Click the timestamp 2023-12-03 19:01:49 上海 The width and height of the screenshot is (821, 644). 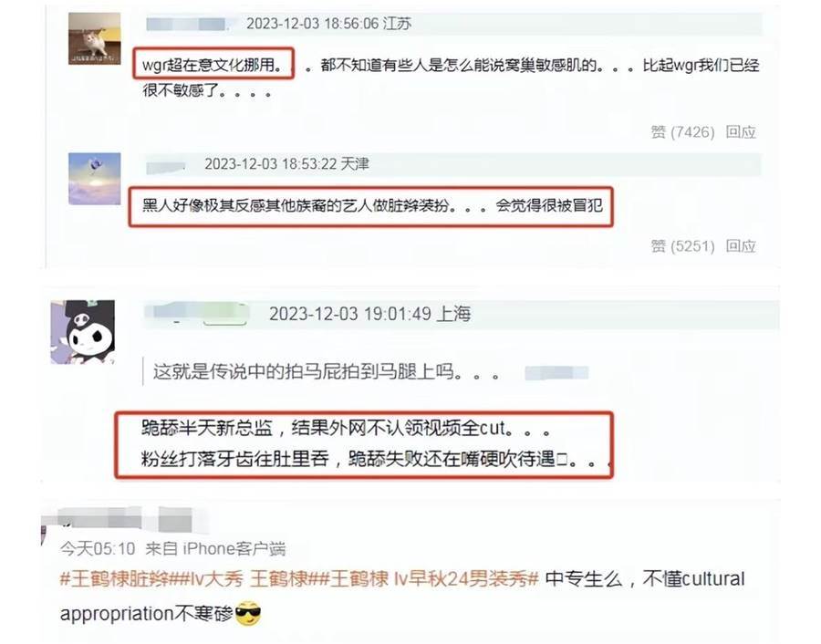tap(370, 314)
